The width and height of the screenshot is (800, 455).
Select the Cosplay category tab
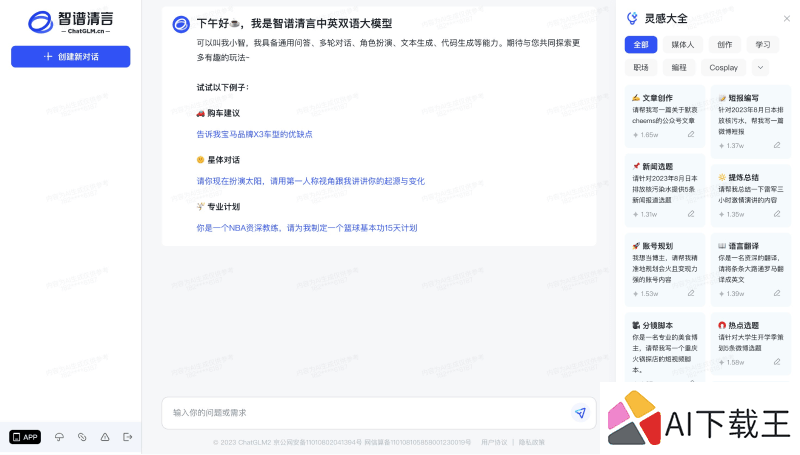[723, 68]
